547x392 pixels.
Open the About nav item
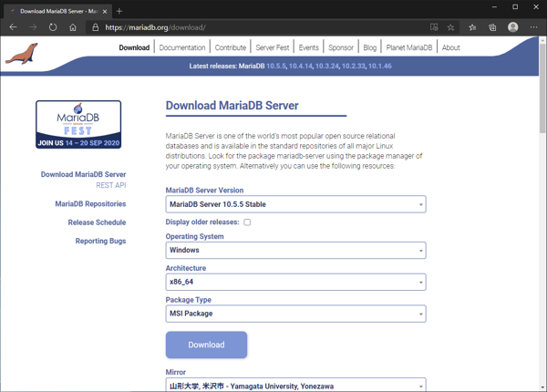pyautogui.click(x=450, y=47)
